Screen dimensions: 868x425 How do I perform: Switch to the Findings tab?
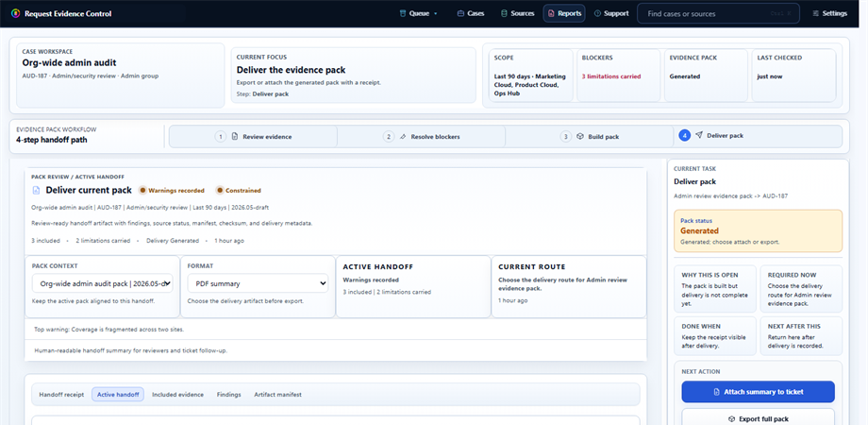(228, 395)
